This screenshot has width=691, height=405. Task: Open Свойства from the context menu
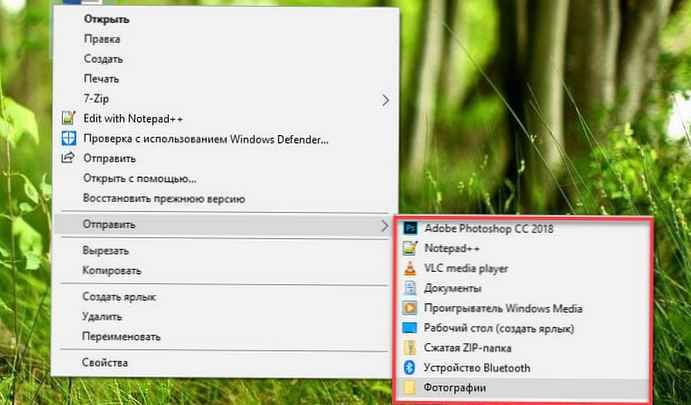(105, 363)
